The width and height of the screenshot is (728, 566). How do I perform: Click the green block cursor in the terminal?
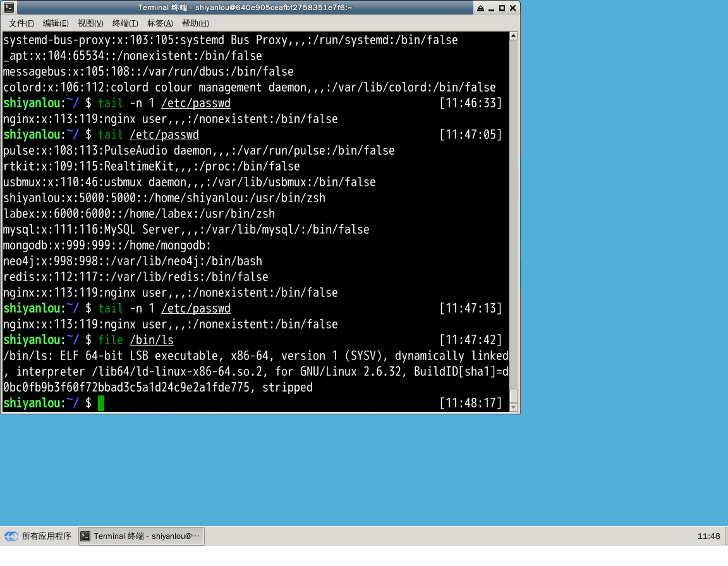(x=100, y=402)
